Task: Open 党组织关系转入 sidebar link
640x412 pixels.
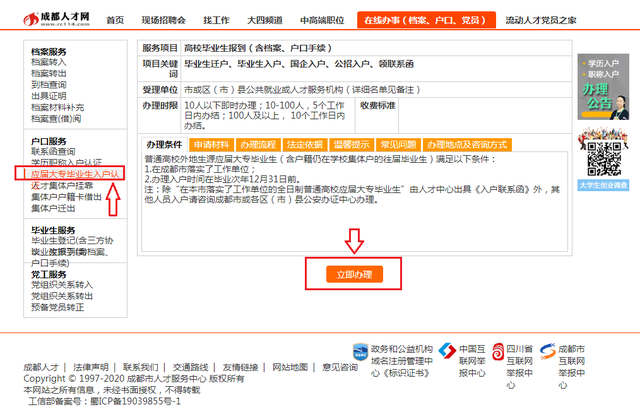Action: (x=62, y=285)
